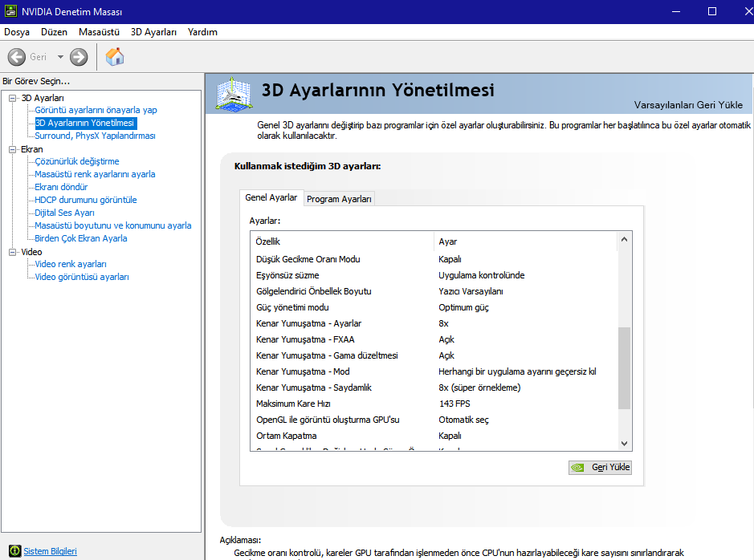This screenshot has width=754, height=560.
Task: Select Kenar Yumuşatma - Gama düzeltmesi row
Action: pyautogui.click(x=434, y=356)
